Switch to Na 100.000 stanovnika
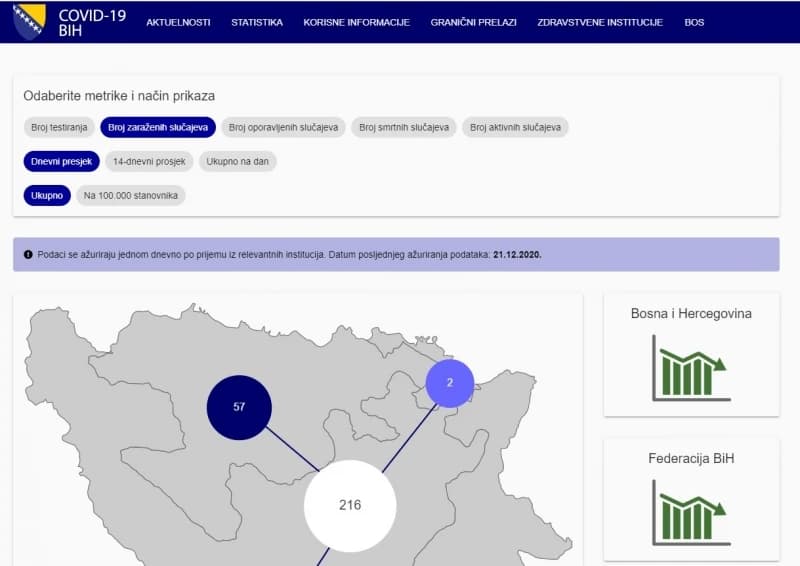Viewport: 800px width, 566px height. 131,195
